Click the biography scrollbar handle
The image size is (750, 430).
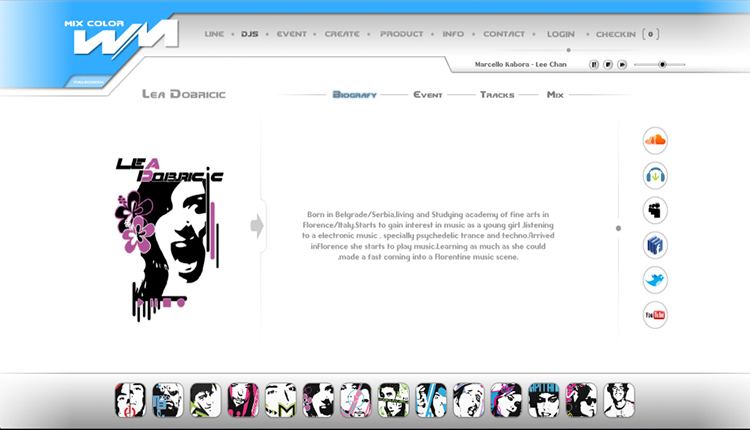618,228
